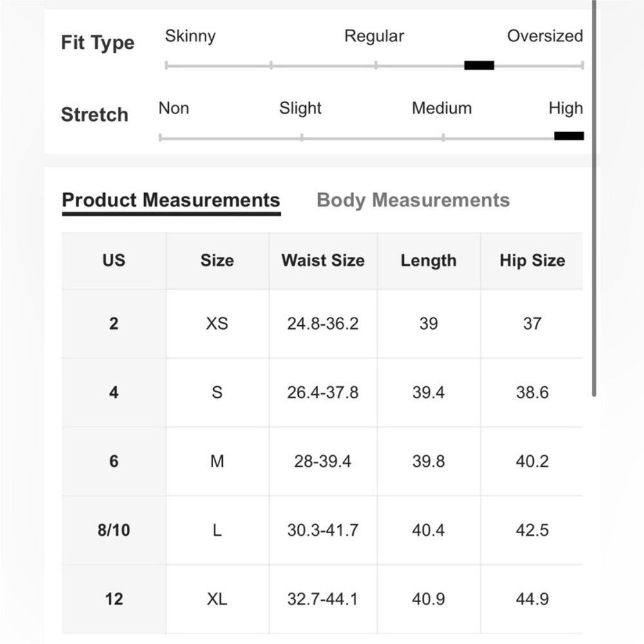Switch to the Body Measurements tab
Image resolution: width=644 pixels, height=644 pixels.
click(413, 200)
